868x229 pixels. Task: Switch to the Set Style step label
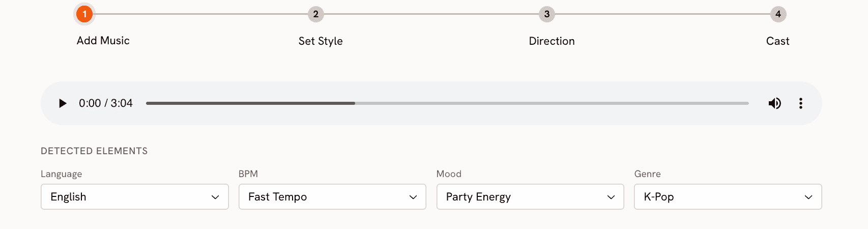tap(321, 41)
